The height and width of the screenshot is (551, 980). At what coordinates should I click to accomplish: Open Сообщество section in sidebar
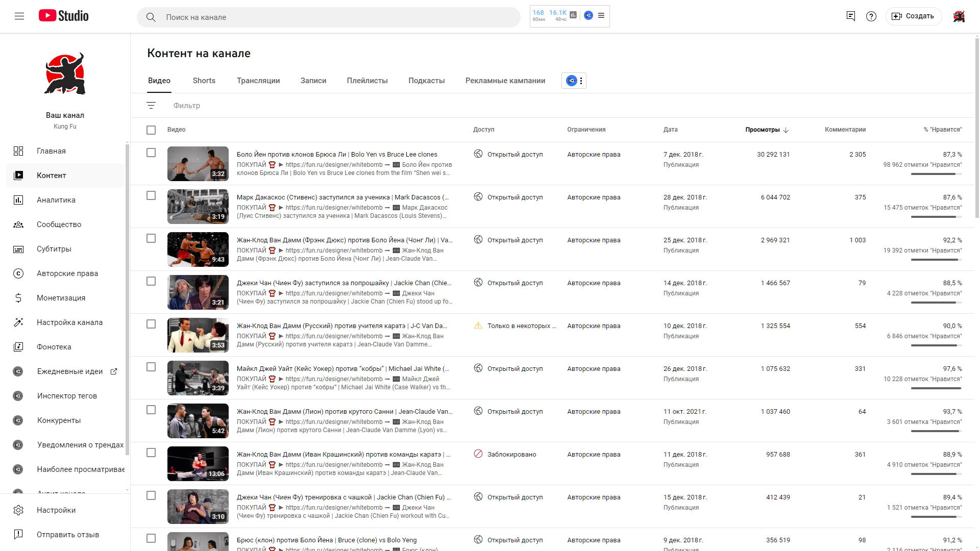(x=65, y=224)
